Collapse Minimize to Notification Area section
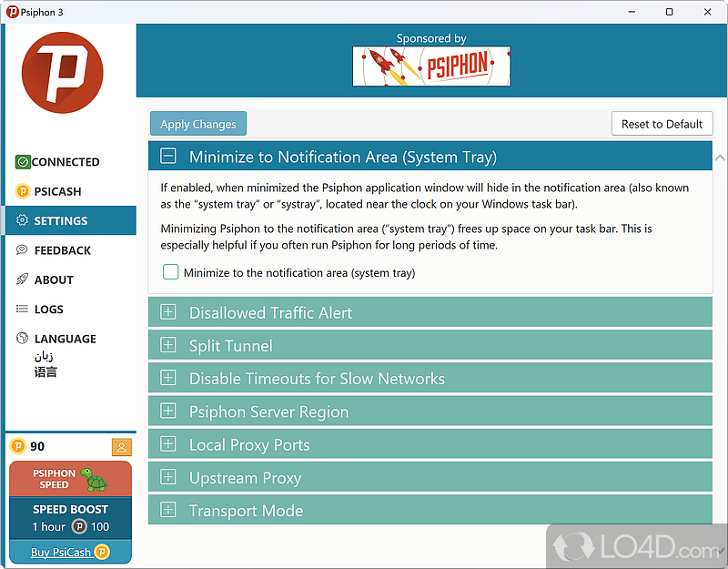The width and height of the screenshot is (728, 569). [430, 157]
